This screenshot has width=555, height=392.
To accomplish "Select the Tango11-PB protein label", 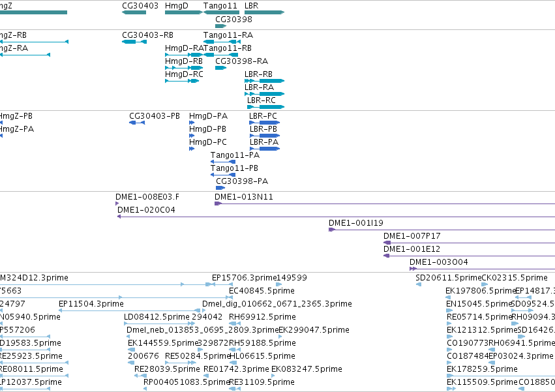I will (234, 168).
